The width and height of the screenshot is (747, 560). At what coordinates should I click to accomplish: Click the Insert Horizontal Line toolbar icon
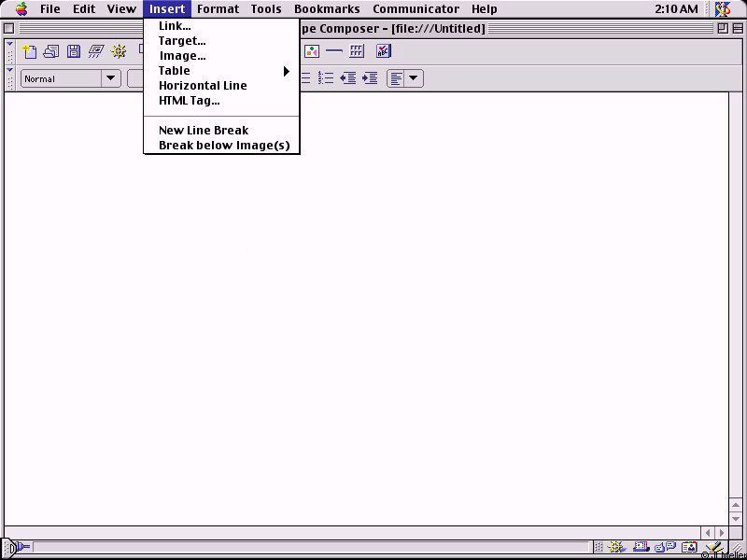point(333,51)
